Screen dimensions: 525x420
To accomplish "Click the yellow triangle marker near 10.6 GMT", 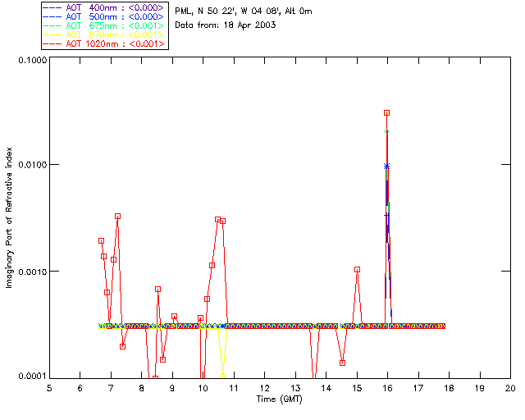I will coord(222,374).
